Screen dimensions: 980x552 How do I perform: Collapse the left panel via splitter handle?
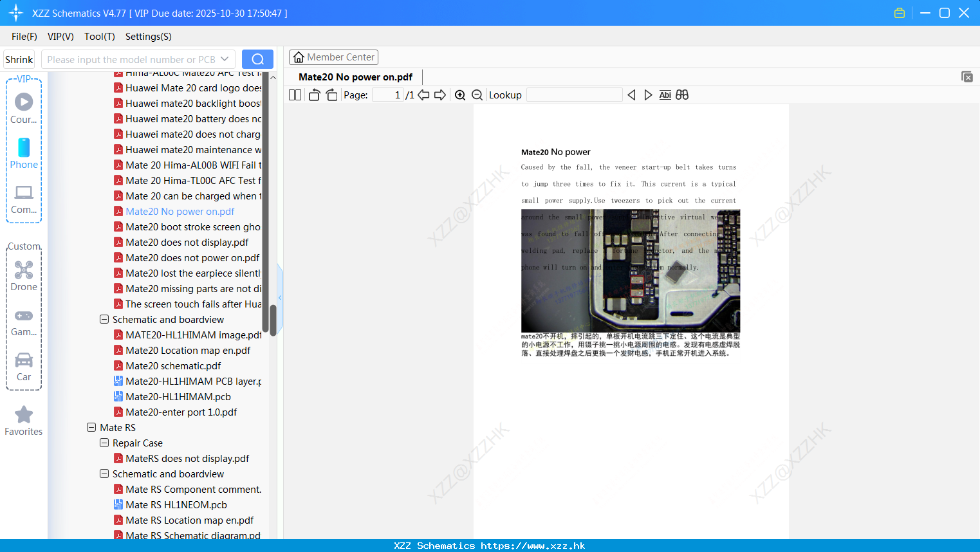click(280, 298)
